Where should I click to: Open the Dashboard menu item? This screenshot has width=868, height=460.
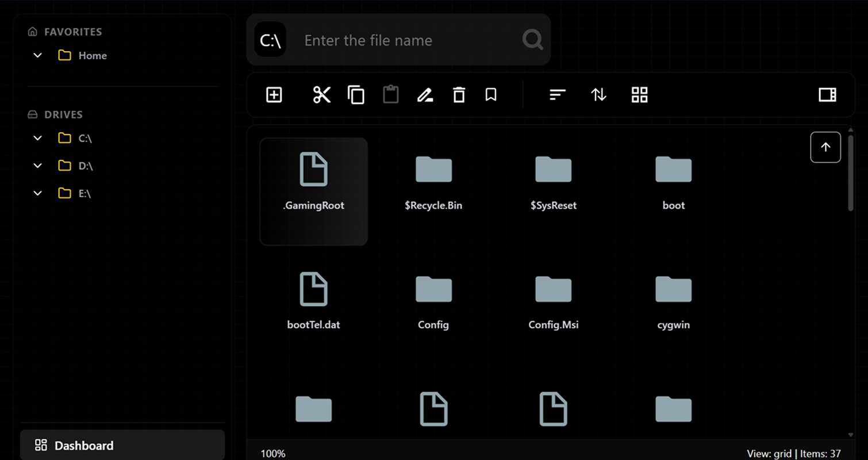pyautogui.click(x=122, y=445)
